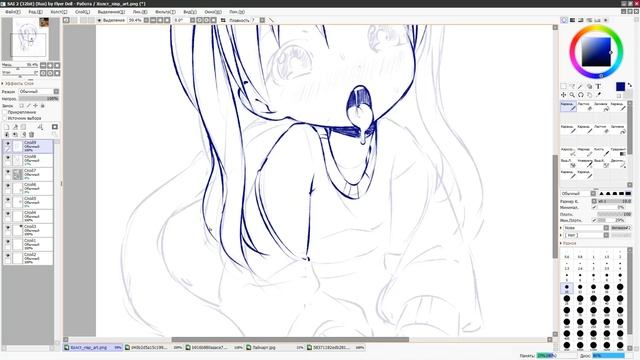The image size is (640, 360).
Task: Choose the Градиент gradient tool preset
Action: tap(618, 152)
